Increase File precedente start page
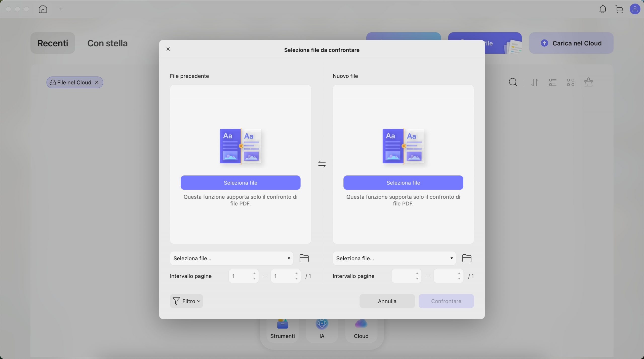Image resolution: width=644 pixels, height=359 pixels. (x=254, y=273)
